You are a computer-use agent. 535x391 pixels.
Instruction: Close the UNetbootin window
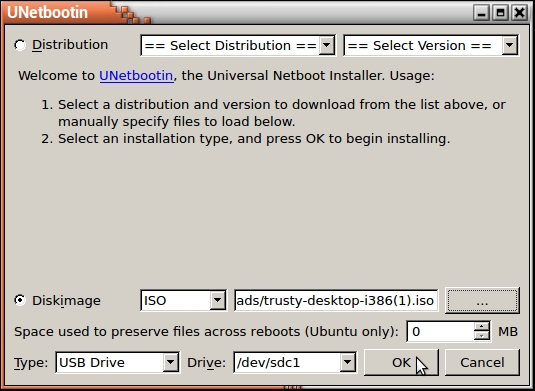click(x=519, y=13)
